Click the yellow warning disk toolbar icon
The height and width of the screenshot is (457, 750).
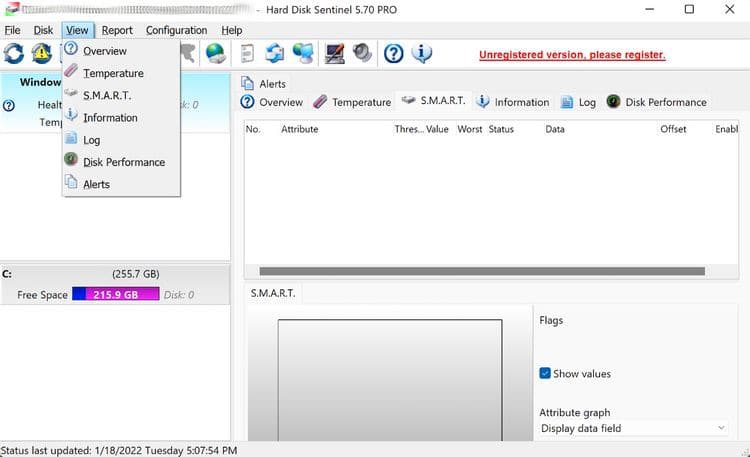tap(41, 54)
